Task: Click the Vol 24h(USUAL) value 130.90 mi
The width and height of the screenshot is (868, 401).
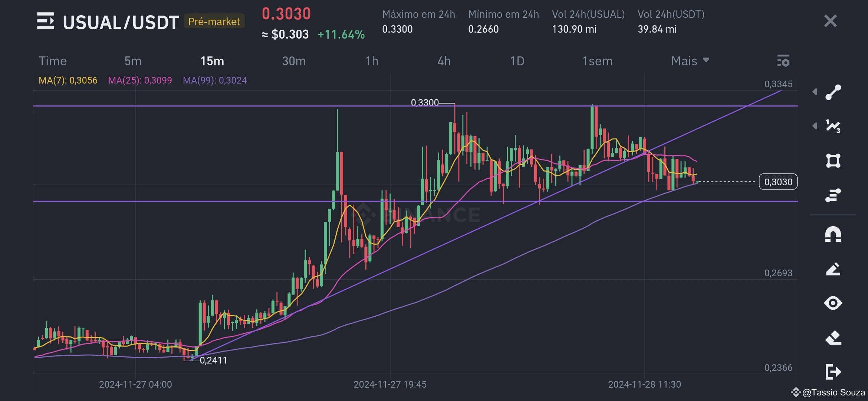Action: click(x=574, y=29)
